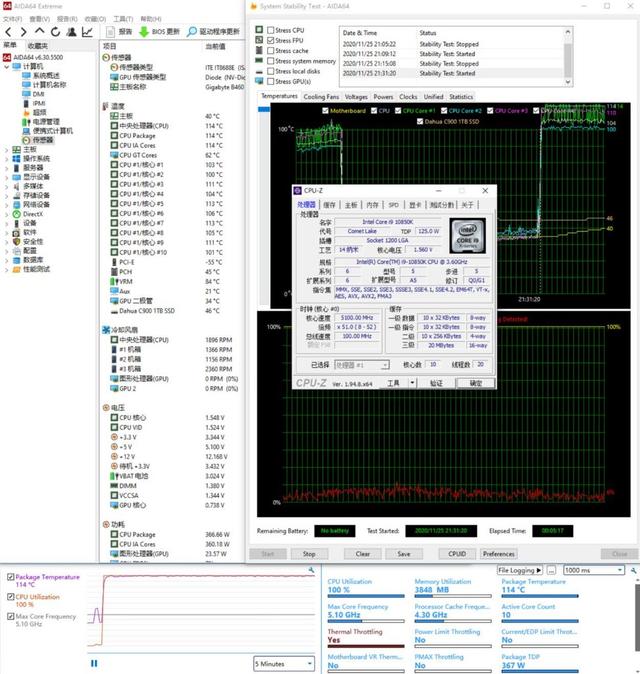Toggle Dahua C900 1TB SSD graph checkbox
The width and height of the screenshot is (640, 674).
pos(420,122)
